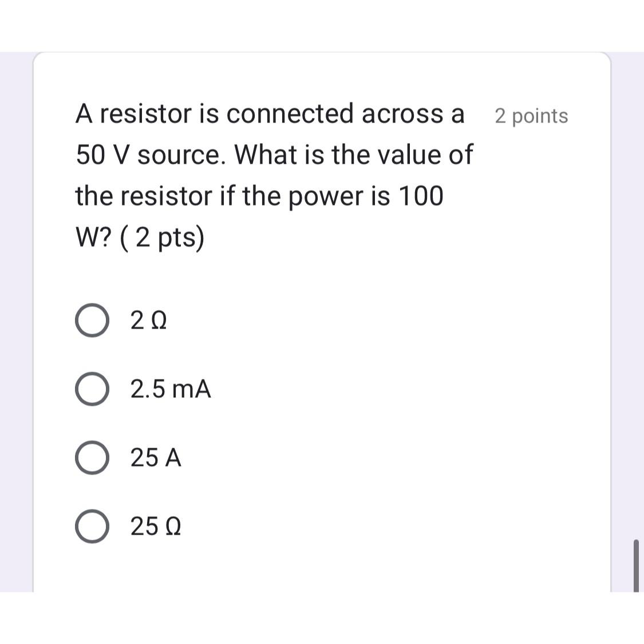Click the radio circle beside 2.5 mA
The height and width of the screenshot is (644, 644).
pos(92,388)
